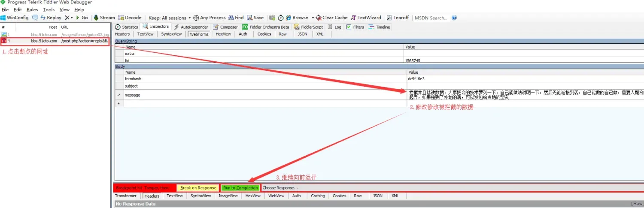Click Any Process target picker
The height and width of the screenshot is (208, 644).
pyautogui.click(x=210, y=18)
